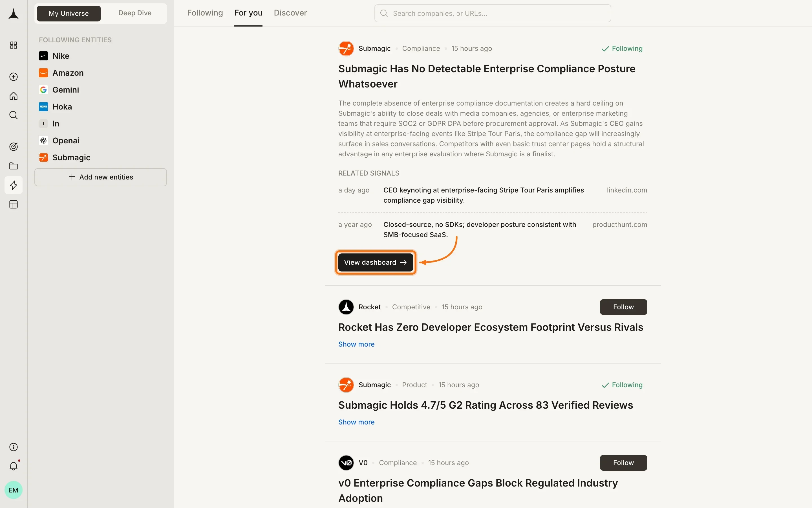Viewport: 812px width, 508px height.
Task: Click the Search companies or URLs field
Action: (x=493, y=14)
